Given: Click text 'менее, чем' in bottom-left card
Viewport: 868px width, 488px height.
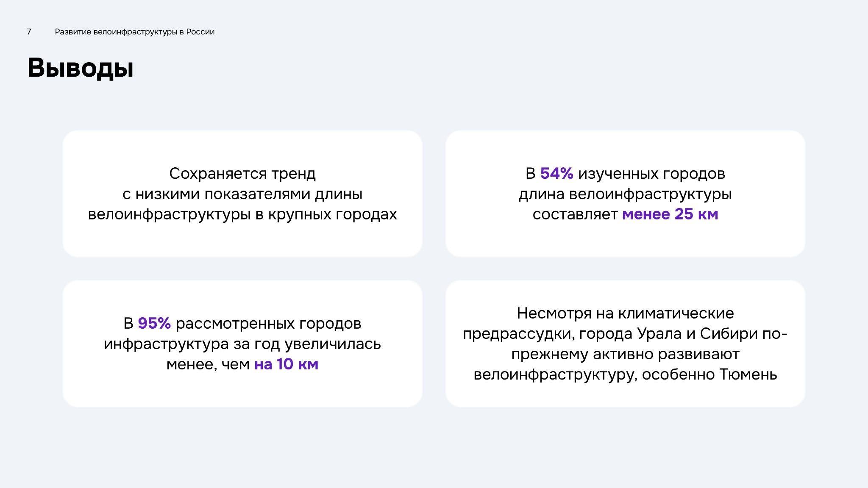Looking at the screenshot, I should [208, 364].
